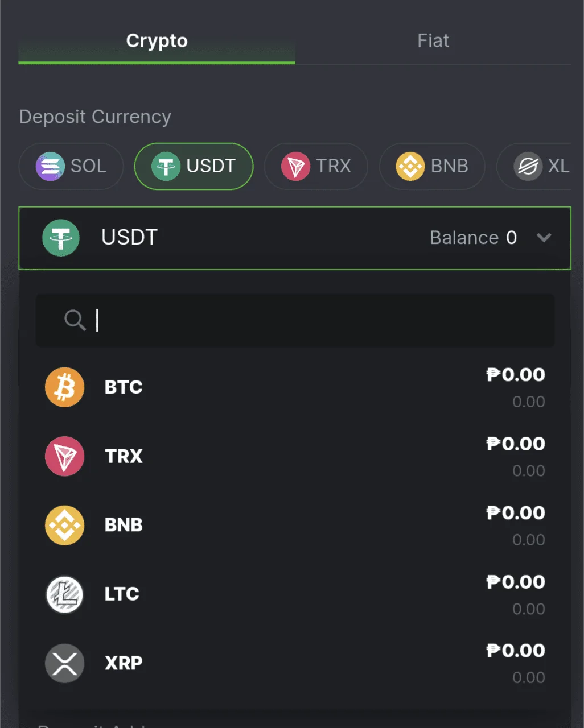Click the Bitcoin icon in the list
The height and width of the screenshot is (728, 584).
point(65,387)
